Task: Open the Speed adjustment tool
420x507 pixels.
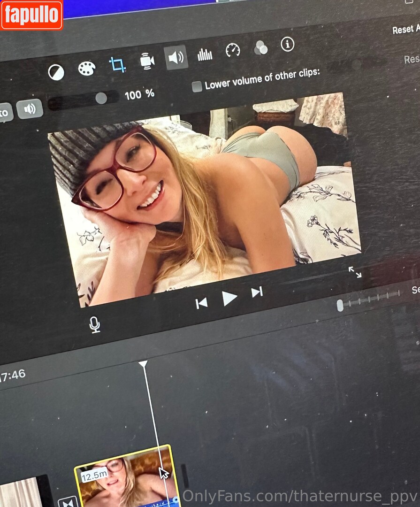Action: coord(233,50)
